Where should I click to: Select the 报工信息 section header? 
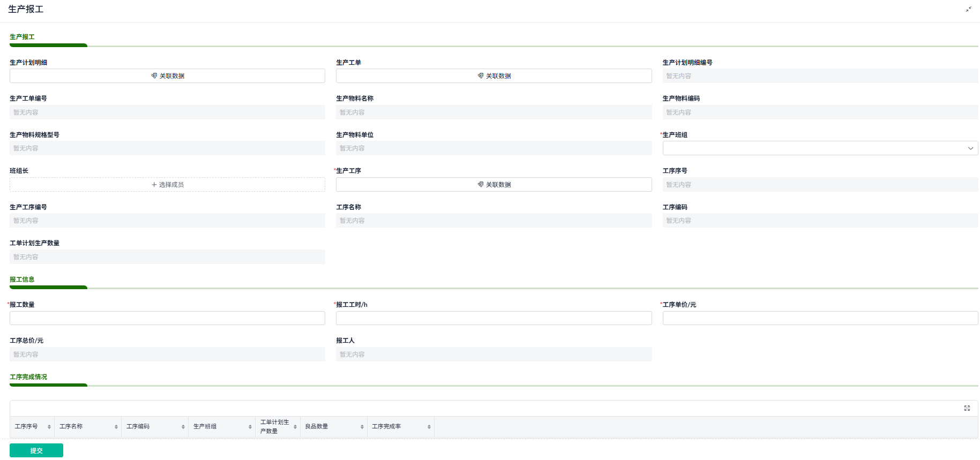[22, 280]
